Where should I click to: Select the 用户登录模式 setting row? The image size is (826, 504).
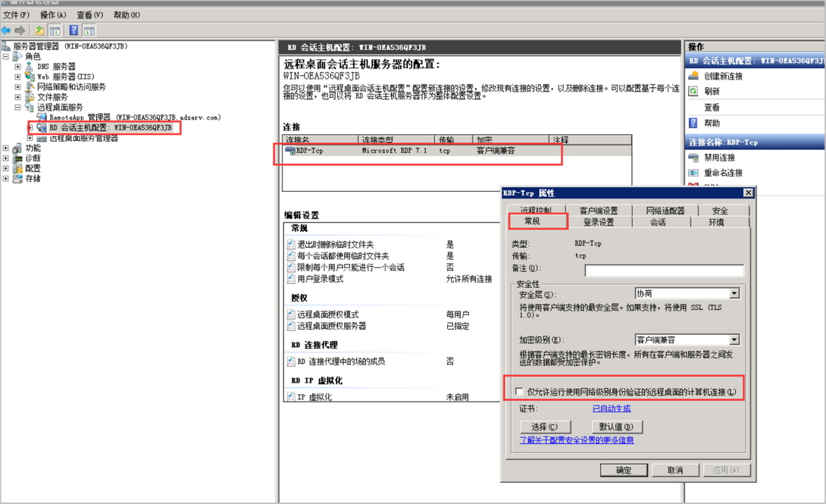coord(390,279)
